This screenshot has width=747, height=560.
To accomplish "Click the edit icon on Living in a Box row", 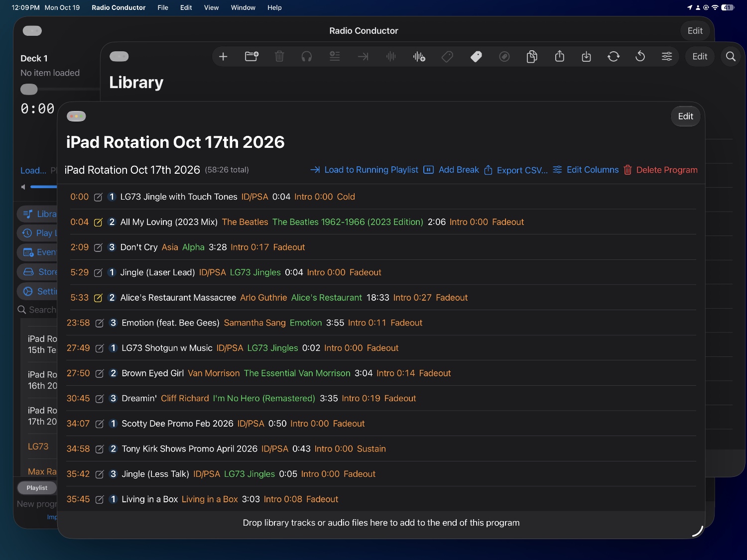I will pos(100,500).
